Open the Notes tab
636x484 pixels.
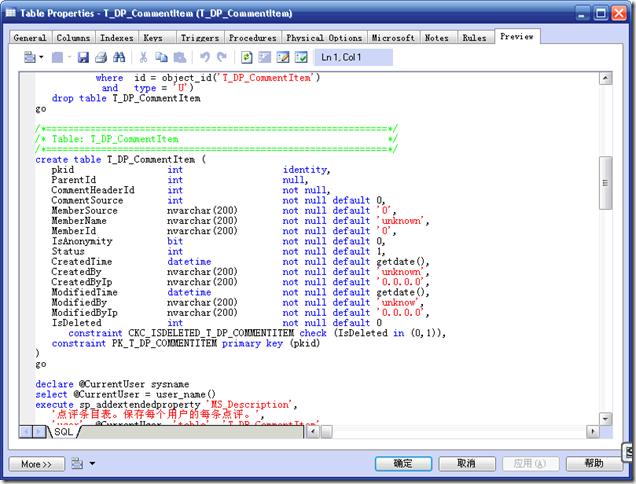pyautogui.click(x=437, y=38)
